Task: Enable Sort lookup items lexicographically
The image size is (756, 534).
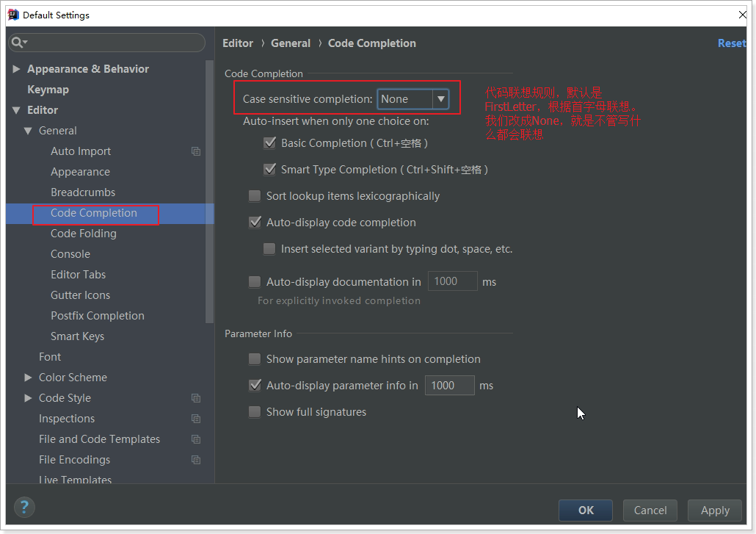Action: point(255,196)
